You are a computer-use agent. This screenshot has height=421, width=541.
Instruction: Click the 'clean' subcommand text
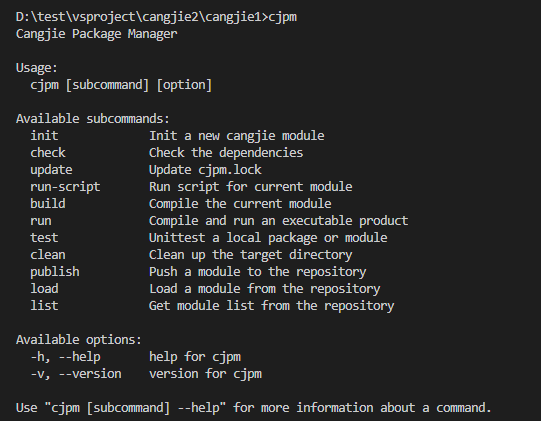48,255
